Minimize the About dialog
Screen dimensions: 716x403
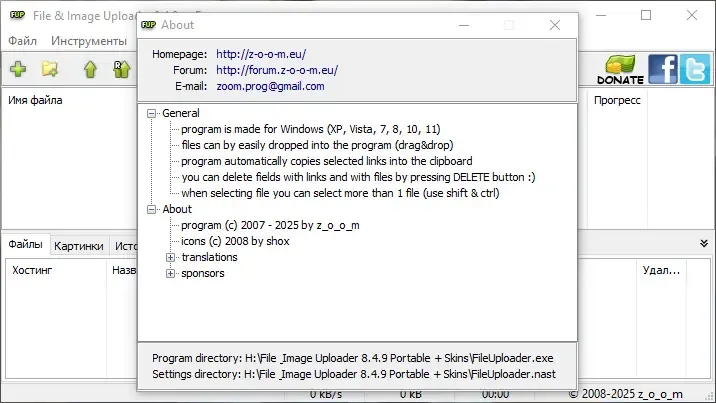coord(464,25)
